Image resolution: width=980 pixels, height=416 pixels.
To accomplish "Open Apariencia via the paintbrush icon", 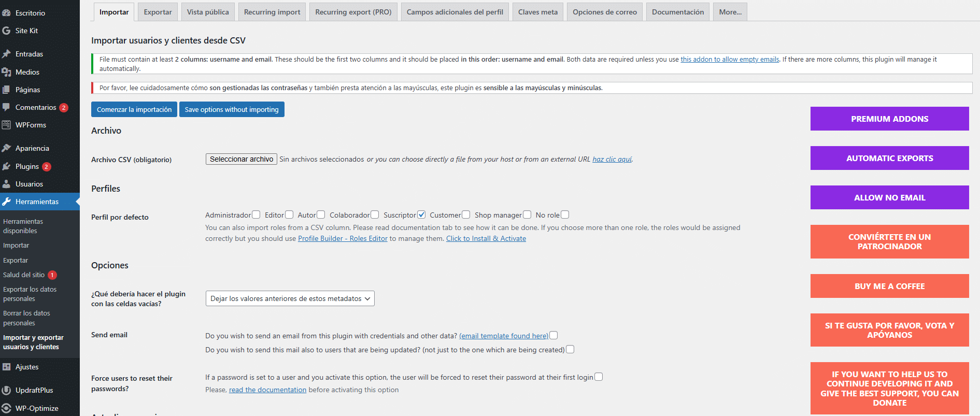I will (x=6, y=148).
